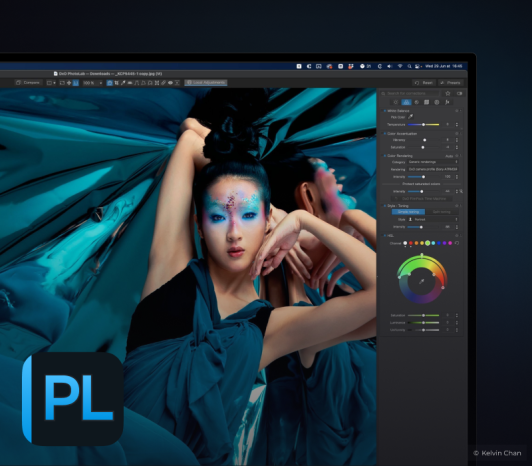This screenshot has height=466, width=532.
Task: Open Spotlight search icon in menu bar
Action: click(x=410, y=66)
